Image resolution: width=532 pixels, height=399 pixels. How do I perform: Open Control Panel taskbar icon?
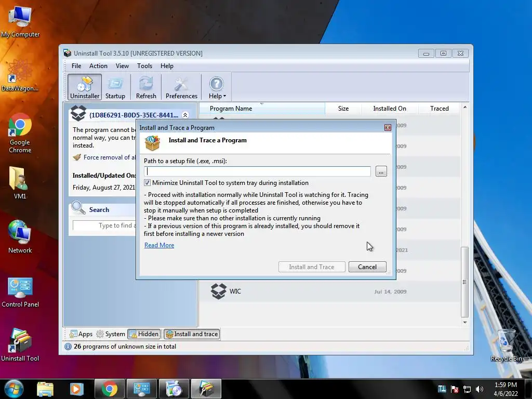[141, 389]
